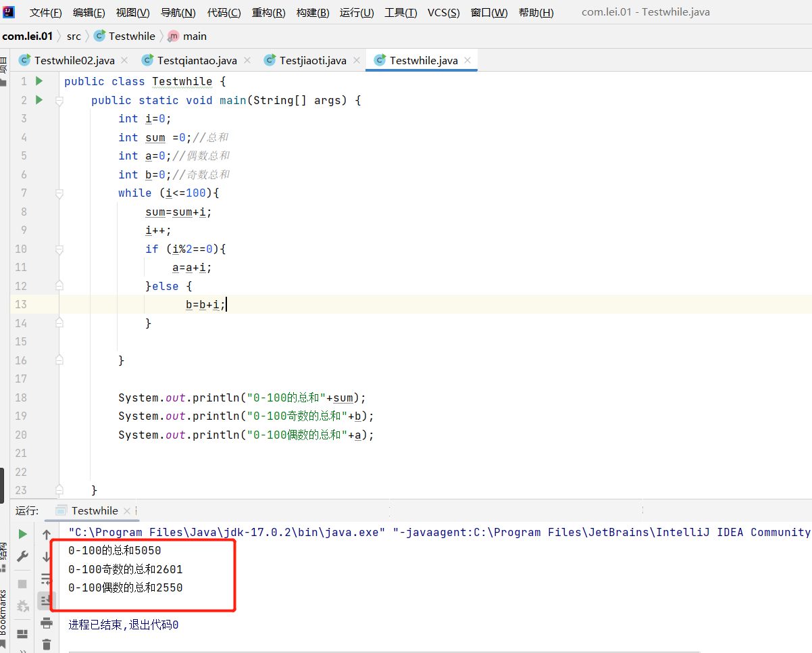The height and width of the screenshot is (653, 812).
Task: Open the 工具(T) menu
Action: [x=401, y=13]
